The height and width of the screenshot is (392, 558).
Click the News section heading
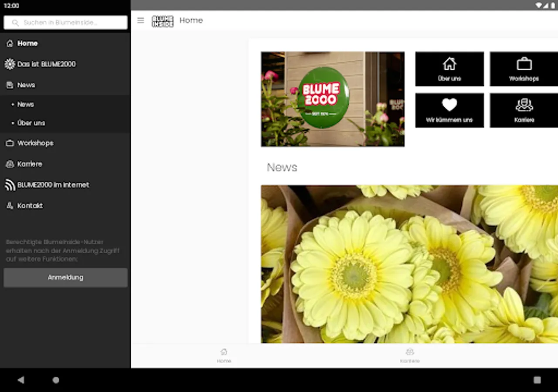(x=282, y=167)
